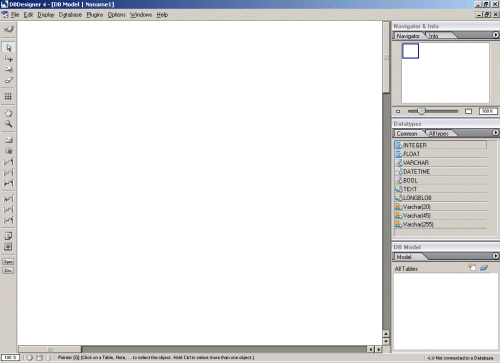Select the Move tool with plus cursor
Image resolution: width=500 pixels, height=363 pixels.
pyautogui.click(x=8, y=59)
